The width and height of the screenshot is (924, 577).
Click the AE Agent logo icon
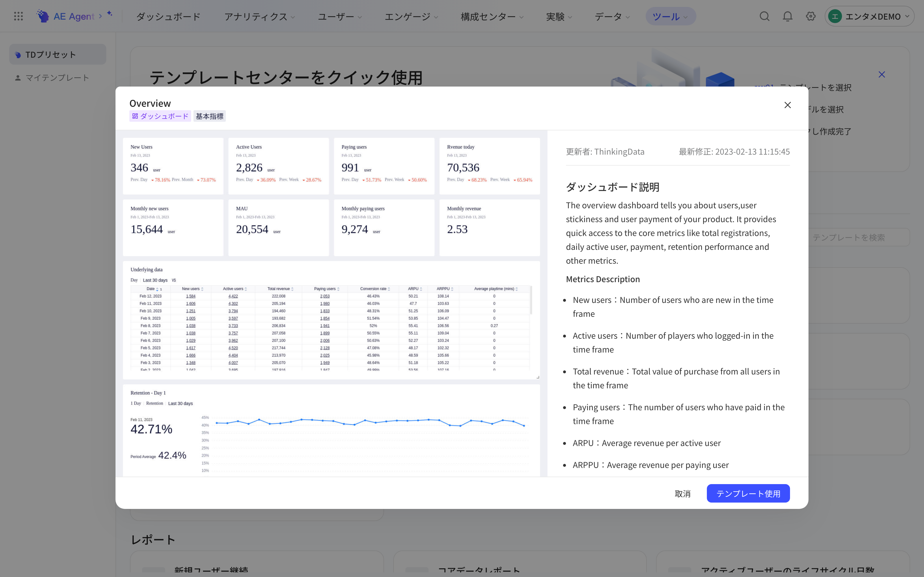point(43,16)
